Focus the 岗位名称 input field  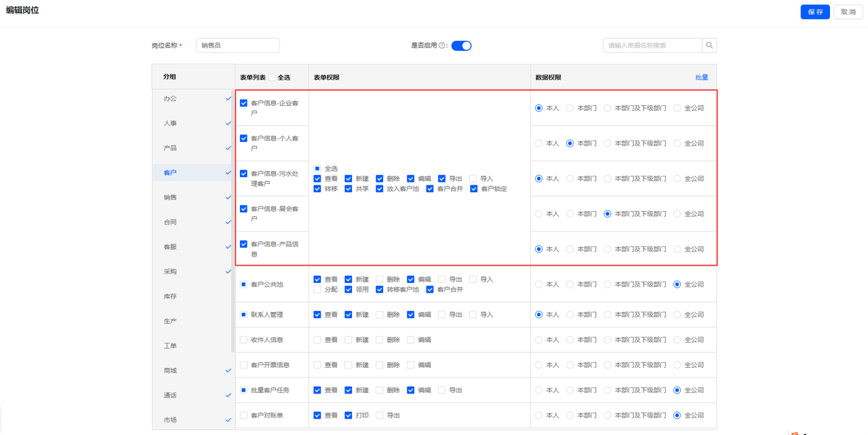coord(237,45)
